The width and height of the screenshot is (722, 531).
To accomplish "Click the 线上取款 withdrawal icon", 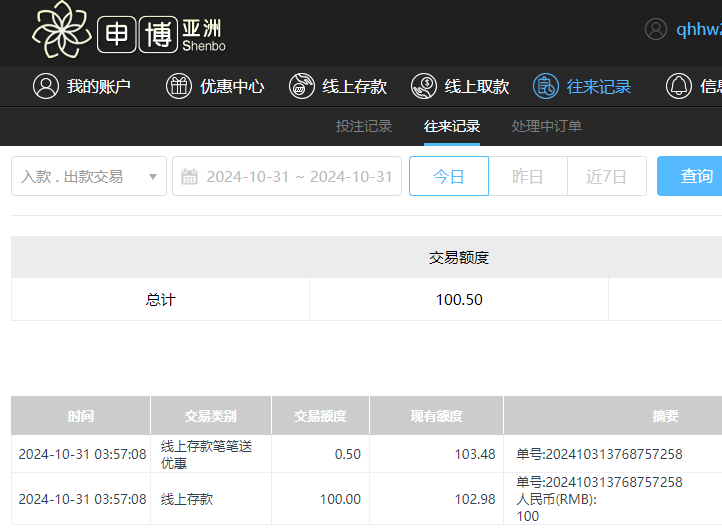I will 424,86.
